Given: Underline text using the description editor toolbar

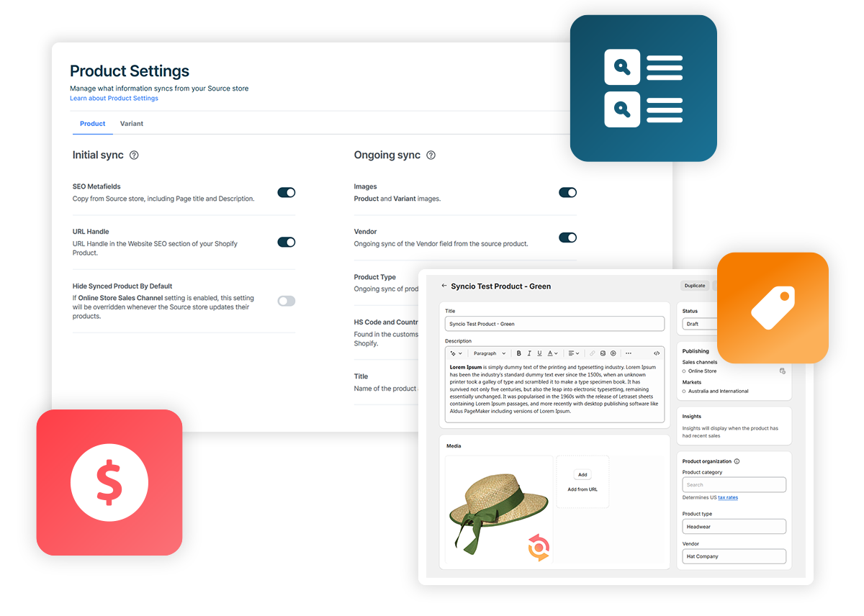Looking at the screenshot, I should pyautogui.click(x=539, y=353).
